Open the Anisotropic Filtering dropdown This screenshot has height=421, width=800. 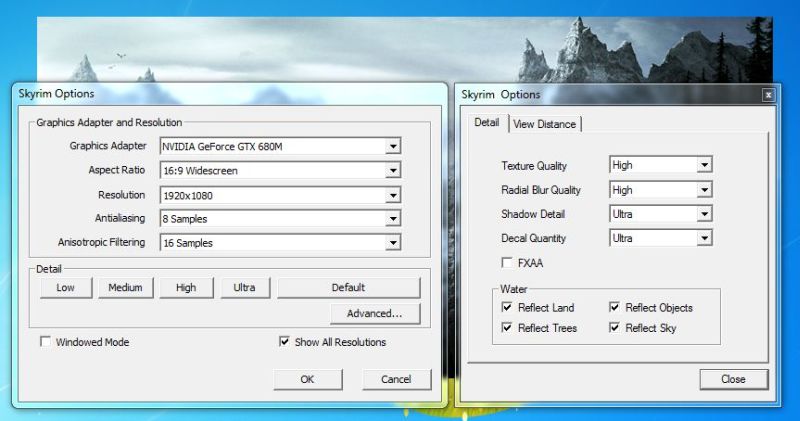(394, 243)
